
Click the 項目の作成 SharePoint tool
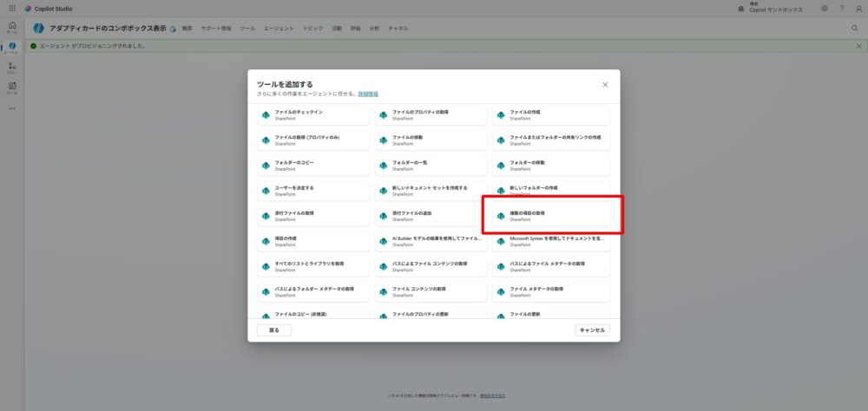click(316, 239)
